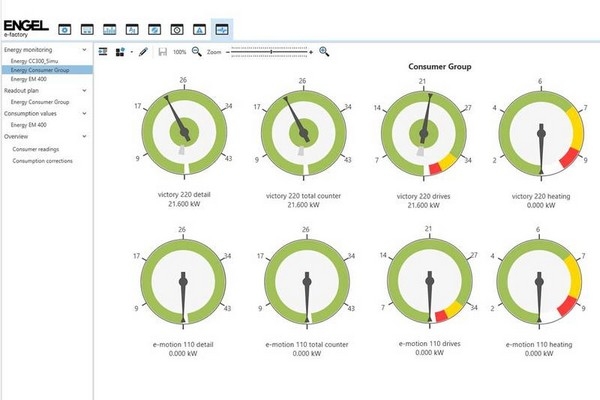Click the victory 220 heating gauge

[541, 133]
